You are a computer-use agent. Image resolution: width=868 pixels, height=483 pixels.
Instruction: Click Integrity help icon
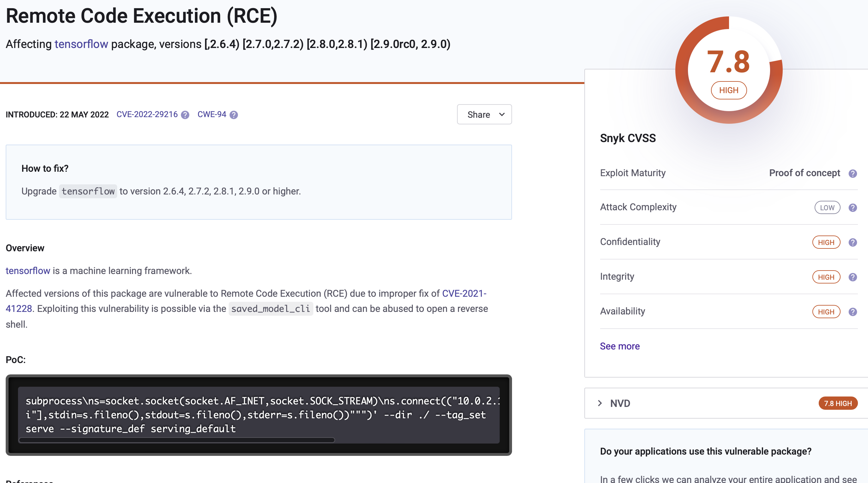pos(853,277)
